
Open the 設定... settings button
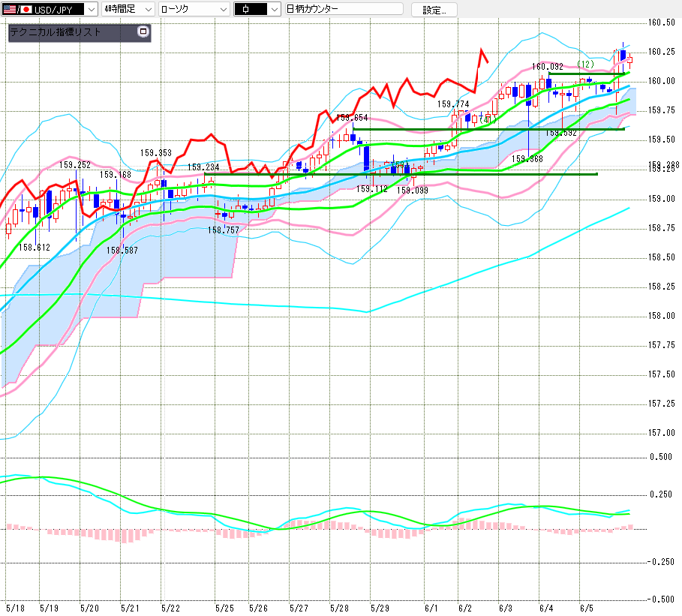[434, 10]
